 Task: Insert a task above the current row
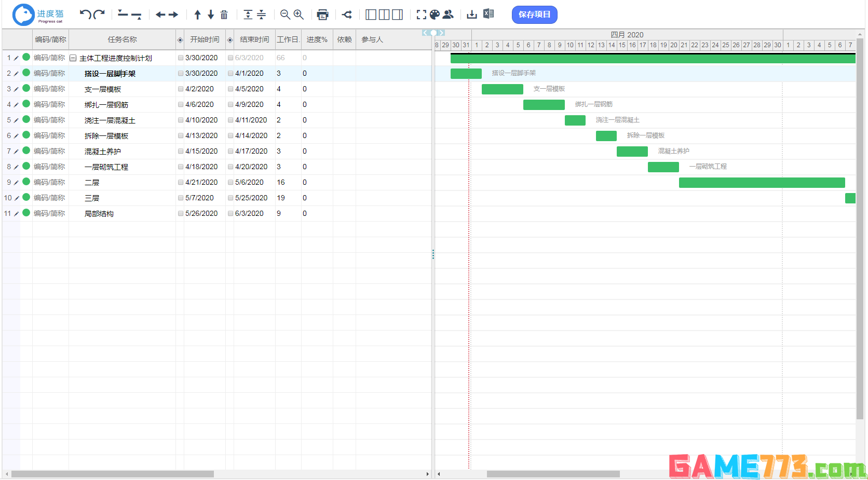pyautogui.click(x=123, y=14)
